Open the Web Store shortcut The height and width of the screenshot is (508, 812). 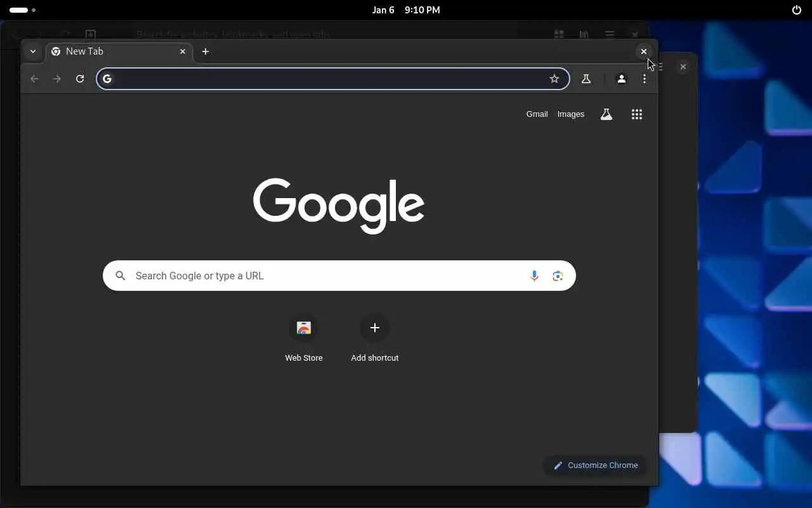tap(304, 340)
